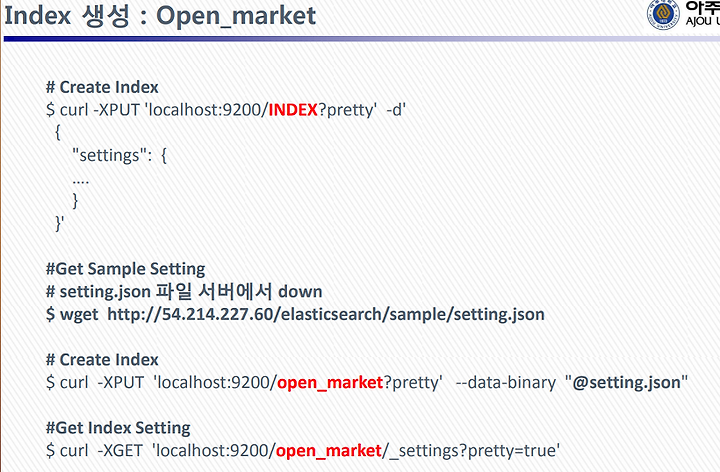
Task: Click the second '# Create Index' heading
Action: [x=102, y=360]
